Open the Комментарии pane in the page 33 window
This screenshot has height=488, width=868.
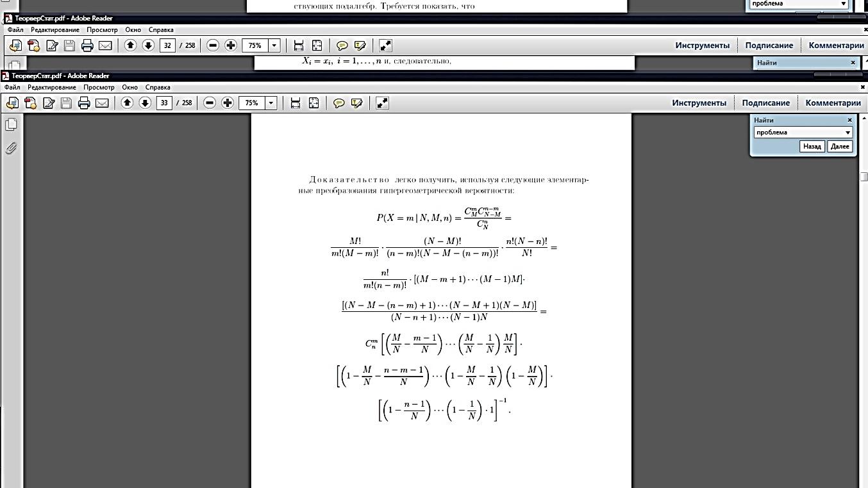pyautogui.click(x=833, y=102)
